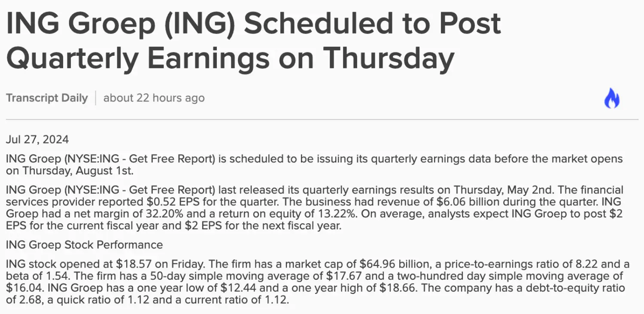The height and width of the screenshot is (314, 644).
Task: Select the 'about 22 hours ago' timestamp
Action: point(154,98)
